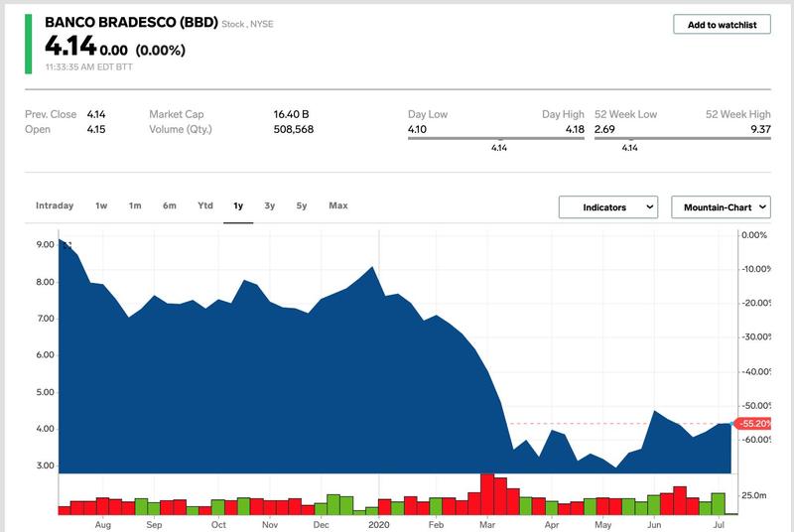
Task: Open the Mountain-Chart type dropdown
Action: coord(722,207)
